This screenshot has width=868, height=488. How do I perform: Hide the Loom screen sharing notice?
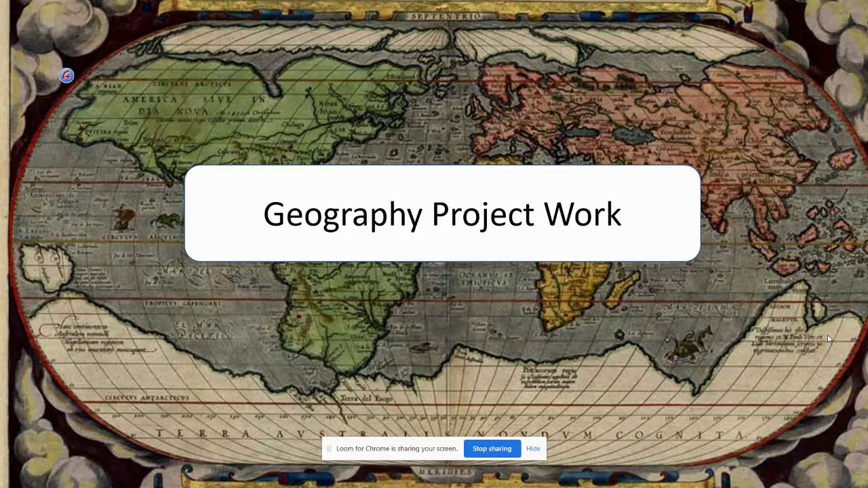pyautogui.click(x=533, y=449)
